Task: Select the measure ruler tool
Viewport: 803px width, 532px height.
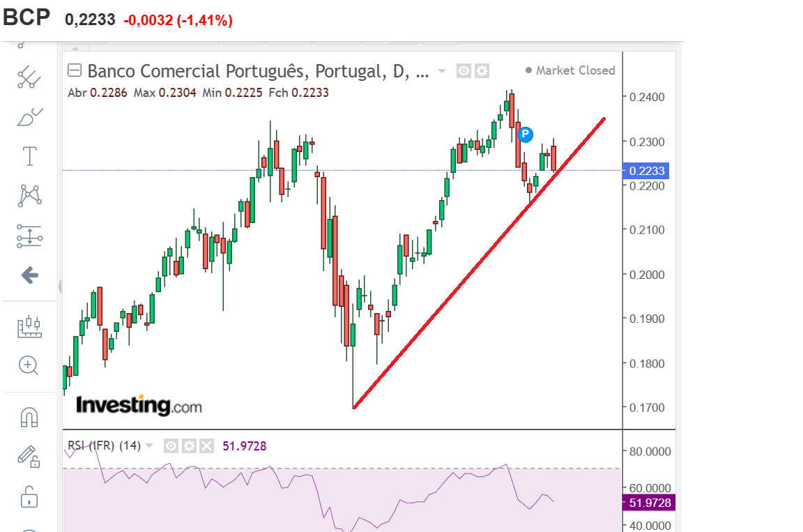Action: pos(29,327)
